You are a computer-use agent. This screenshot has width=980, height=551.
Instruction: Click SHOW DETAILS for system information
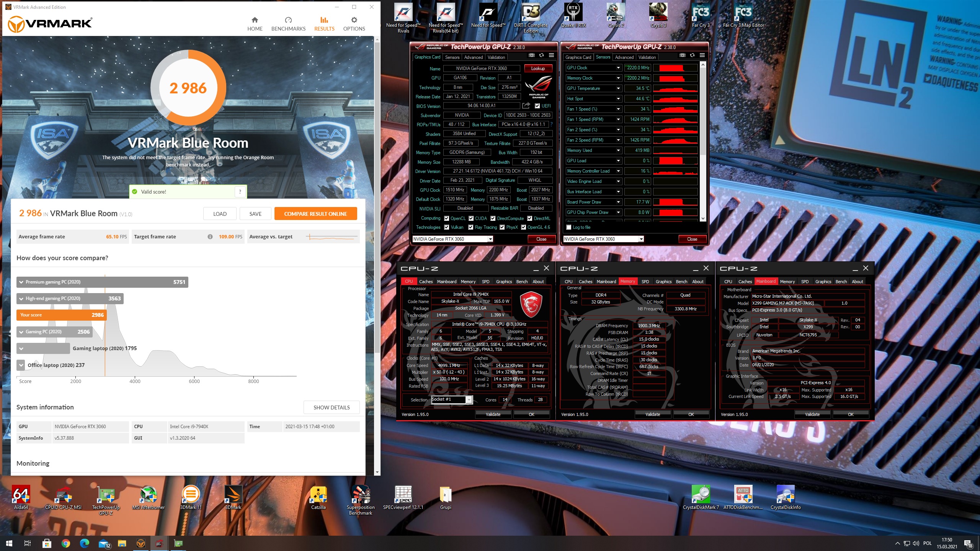click(332, 408)
